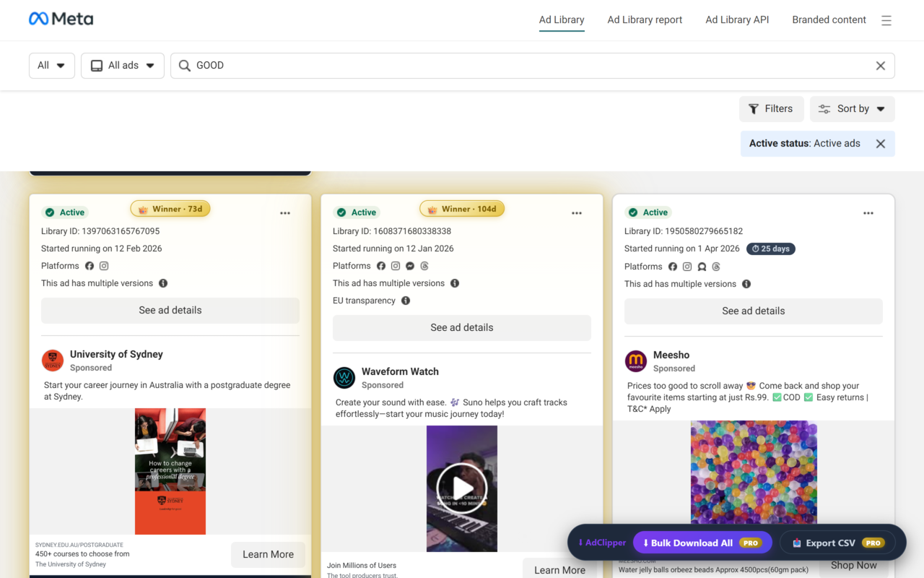The width and height of the screenshot is (924, 578).
Task: Open Waveform Watch advertiser name link
Action: (400, 372)
